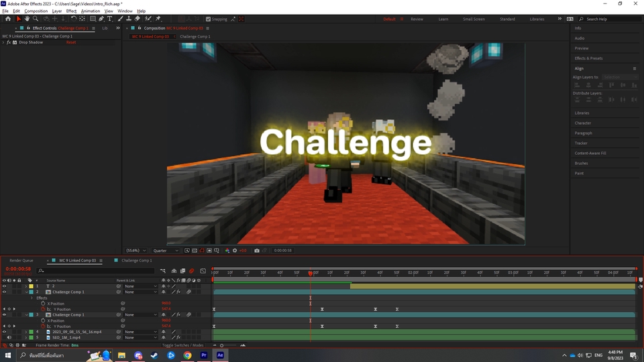The height and width of the screenshot is (362, 644).
Task: Open the Effects & Presets panel
Action: (588, 58)
